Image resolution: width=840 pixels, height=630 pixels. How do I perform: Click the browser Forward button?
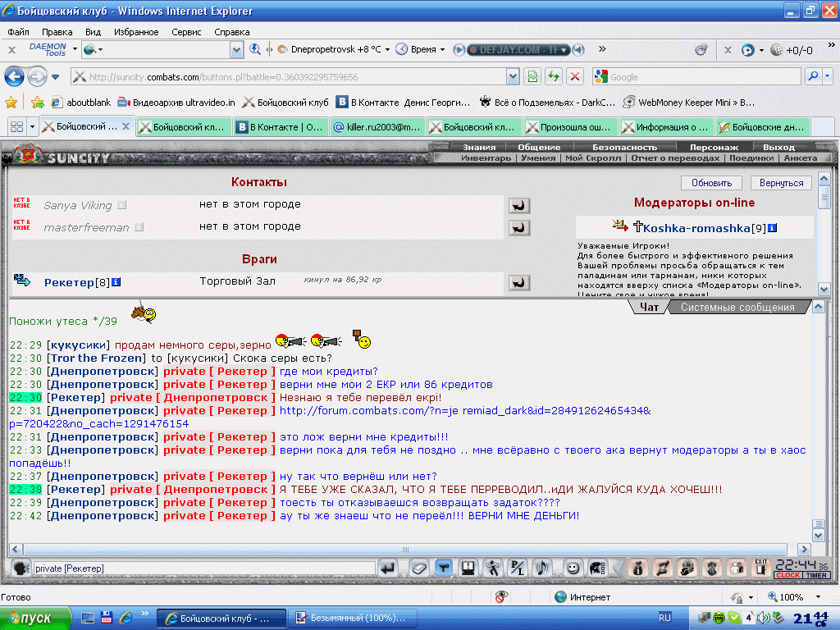point(37,76)
